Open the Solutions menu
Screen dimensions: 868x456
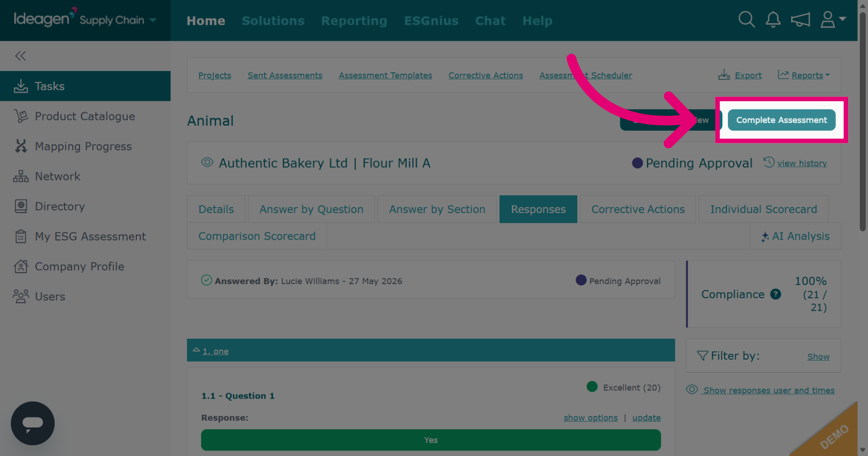(x=273, y=21)
